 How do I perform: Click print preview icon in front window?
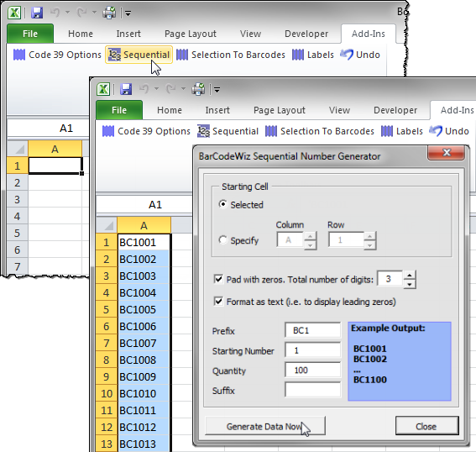coord(198,89)
